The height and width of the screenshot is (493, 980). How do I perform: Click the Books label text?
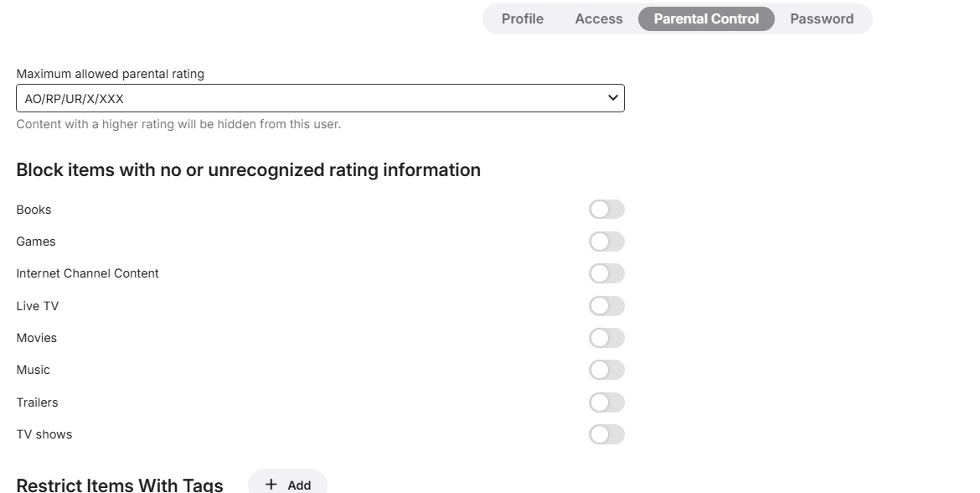pyautogui.click(x=34, y=210)
